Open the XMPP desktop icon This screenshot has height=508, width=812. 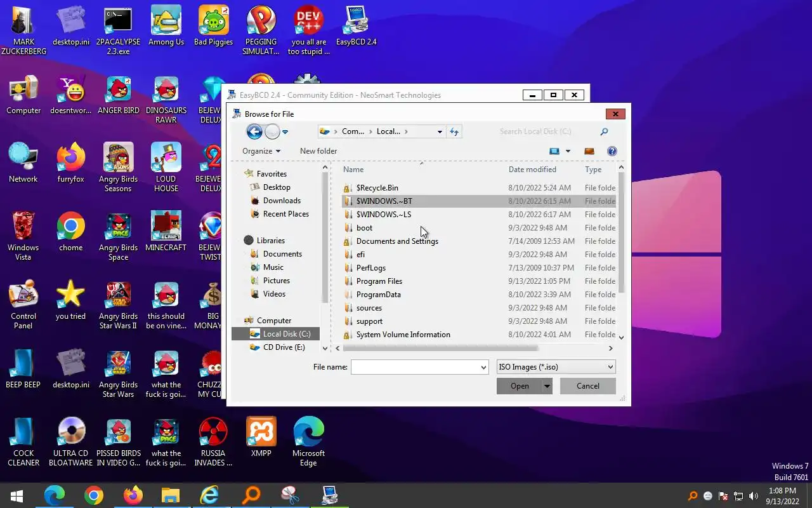(x=261, y=438)
